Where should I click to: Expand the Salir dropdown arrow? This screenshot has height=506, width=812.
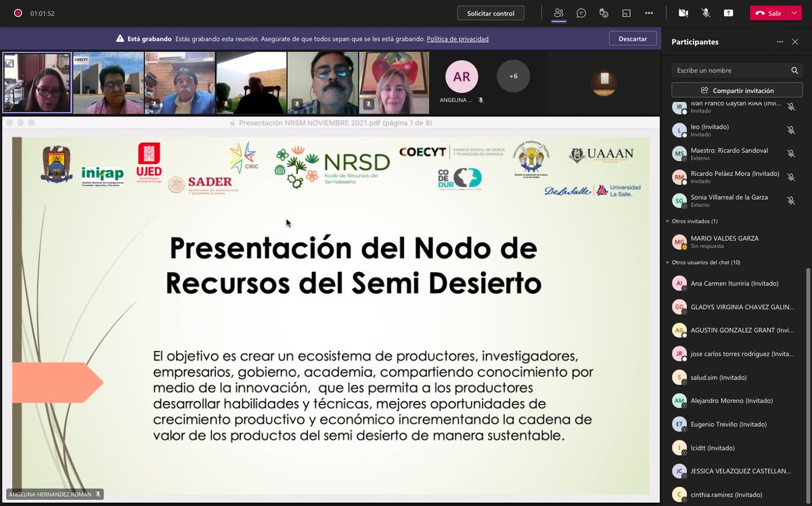(x=795, y=13)
